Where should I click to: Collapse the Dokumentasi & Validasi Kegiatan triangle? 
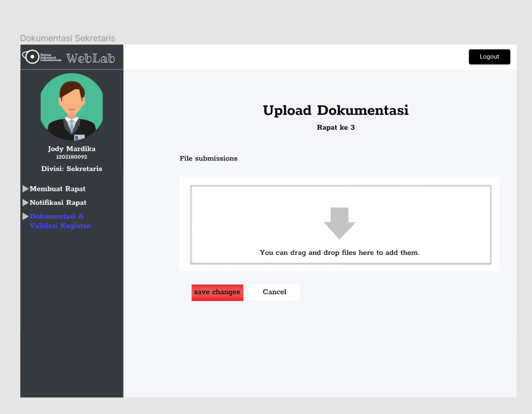(25, 216)
